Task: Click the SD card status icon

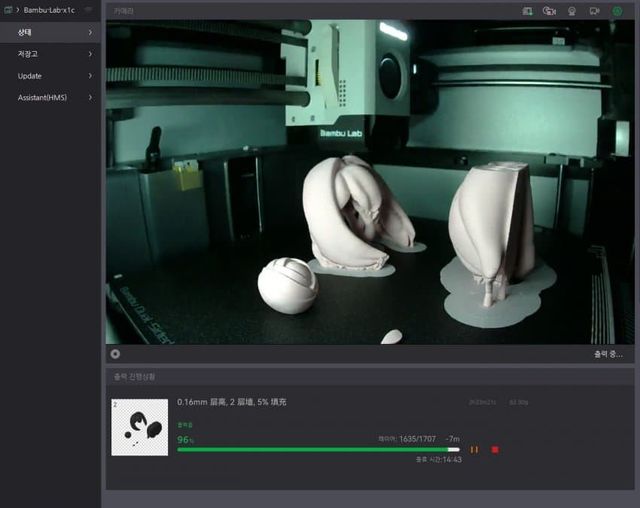Action: pyautogui.click(x=527, y=11)
